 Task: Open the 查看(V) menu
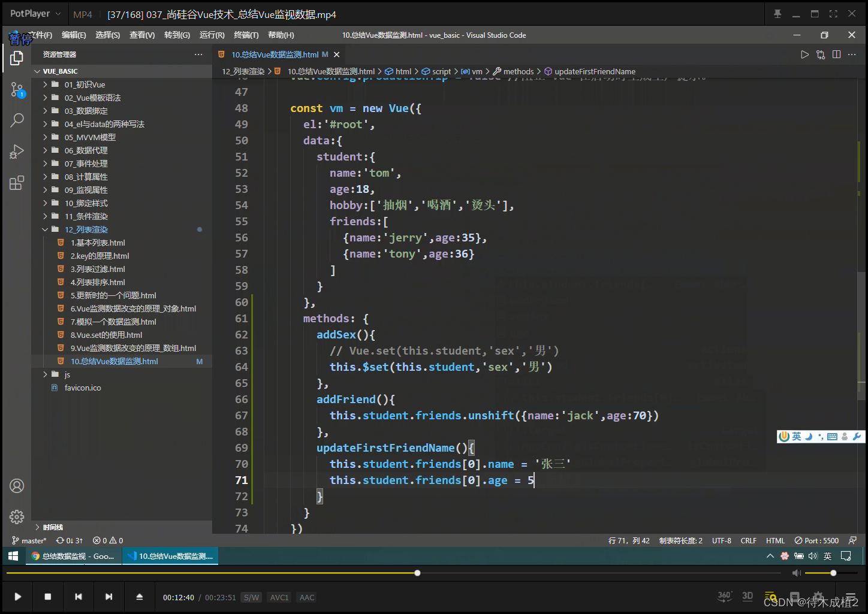tap(142, 35)
